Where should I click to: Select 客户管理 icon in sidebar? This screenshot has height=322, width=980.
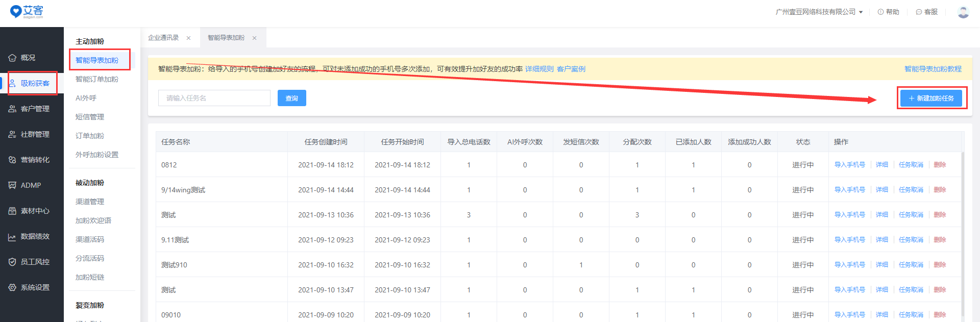(x=12, y=109)
